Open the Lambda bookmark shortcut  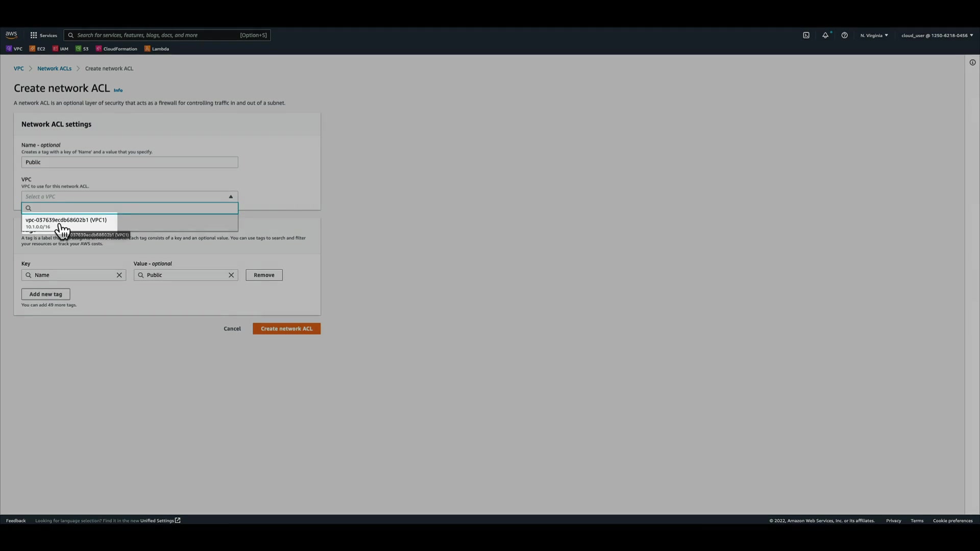[157, 49]
